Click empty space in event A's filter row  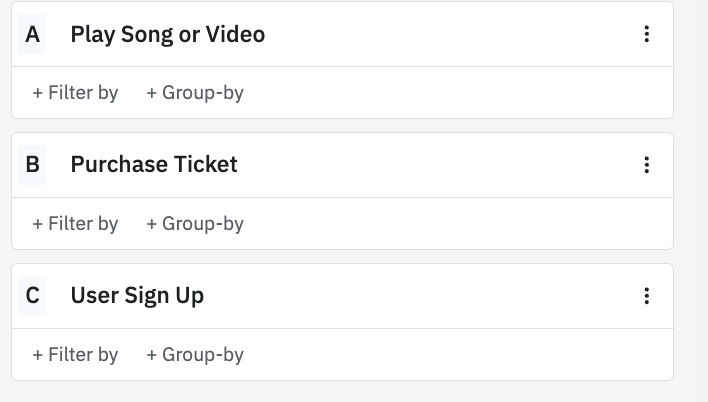tap(450, 93)
